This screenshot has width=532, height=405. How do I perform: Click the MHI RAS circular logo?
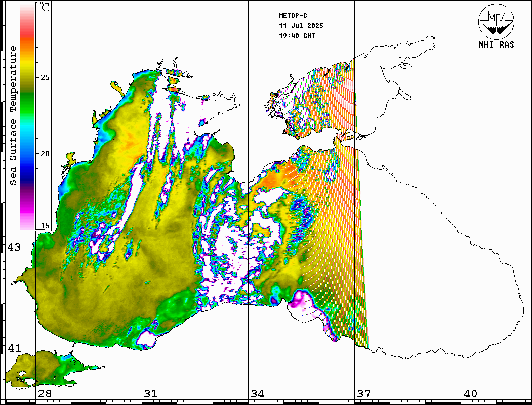[497, 21]
